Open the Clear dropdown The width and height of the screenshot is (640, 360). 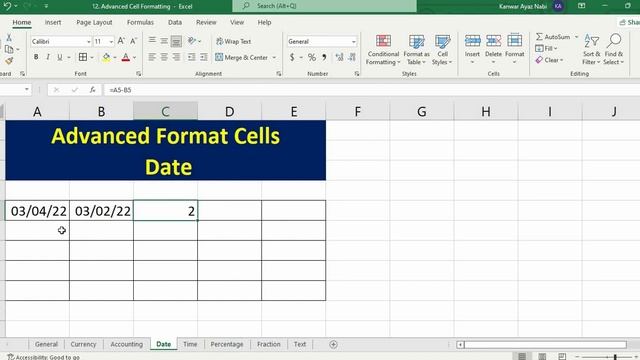[x=549, y=60]
